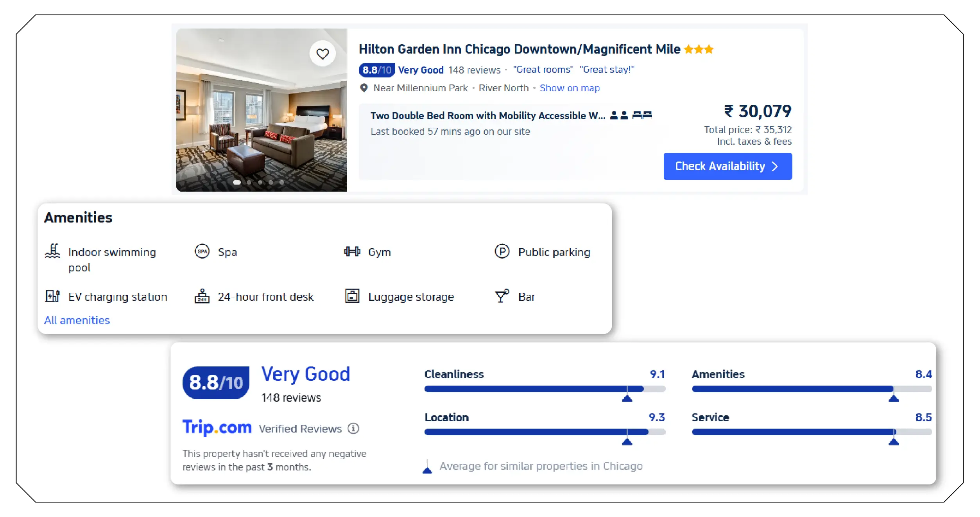The image size is (980, 517).
Task: Click the Luggage storage icon
Action: click(352, 296)
